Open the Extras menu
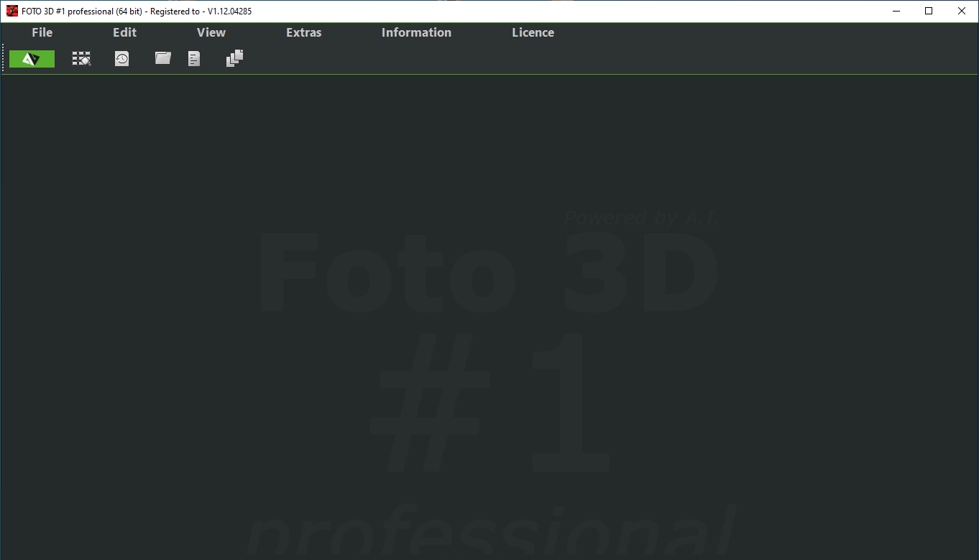 (x=304, y=32)
